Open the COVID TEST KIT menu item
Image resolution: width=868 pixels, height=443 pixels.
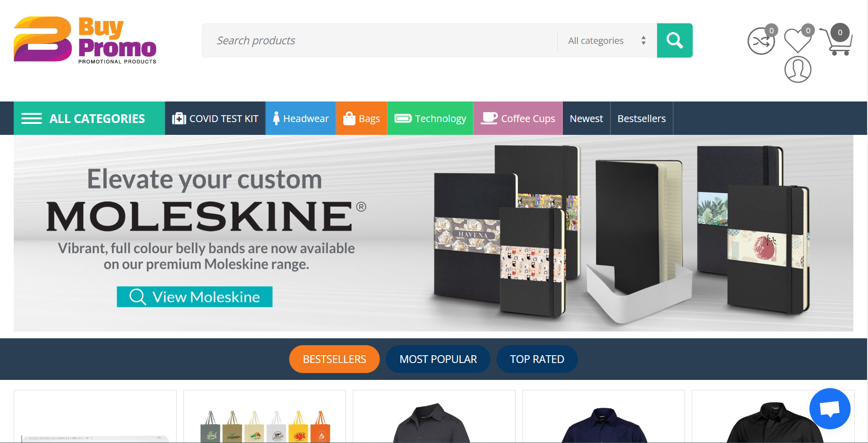coord(215,118)
